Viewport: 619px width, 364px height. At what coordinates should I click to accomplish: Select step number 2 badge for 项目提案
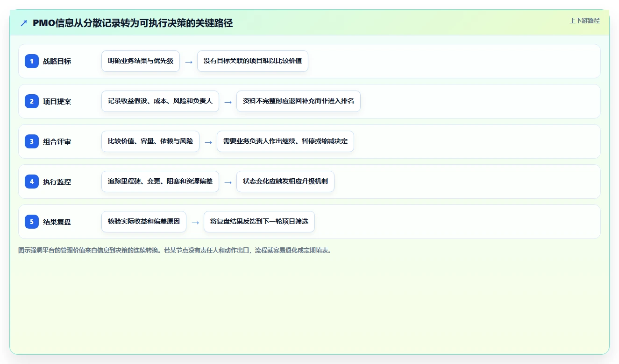point(32,101)
